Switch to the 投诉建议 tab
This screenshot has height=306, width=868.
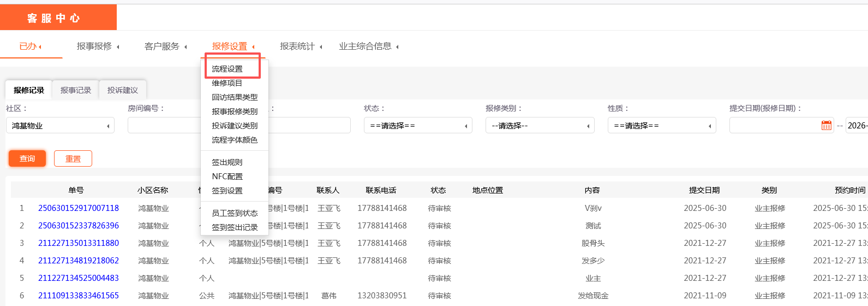coord(123,90)
